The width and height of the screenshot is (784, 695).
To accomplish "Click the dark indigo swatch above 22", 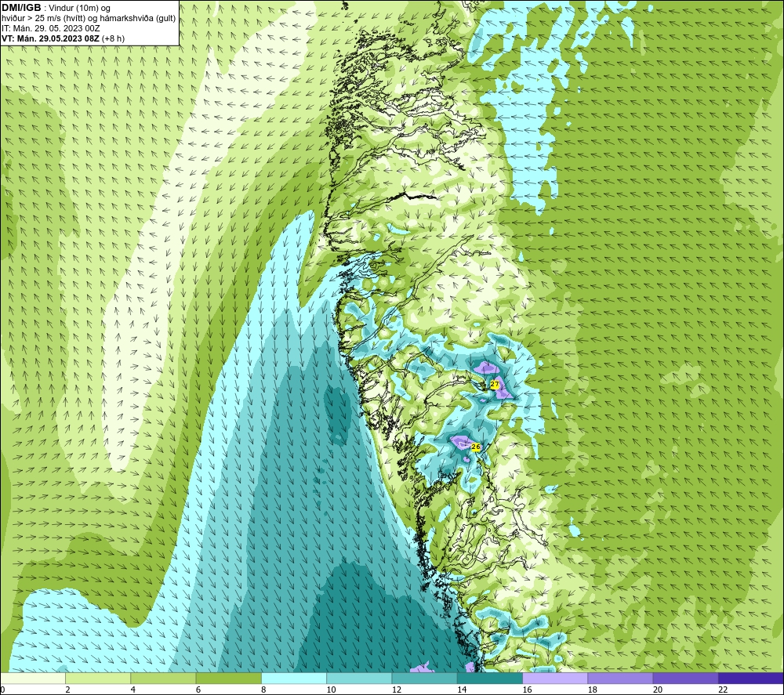I will click(x=750, y=678).
